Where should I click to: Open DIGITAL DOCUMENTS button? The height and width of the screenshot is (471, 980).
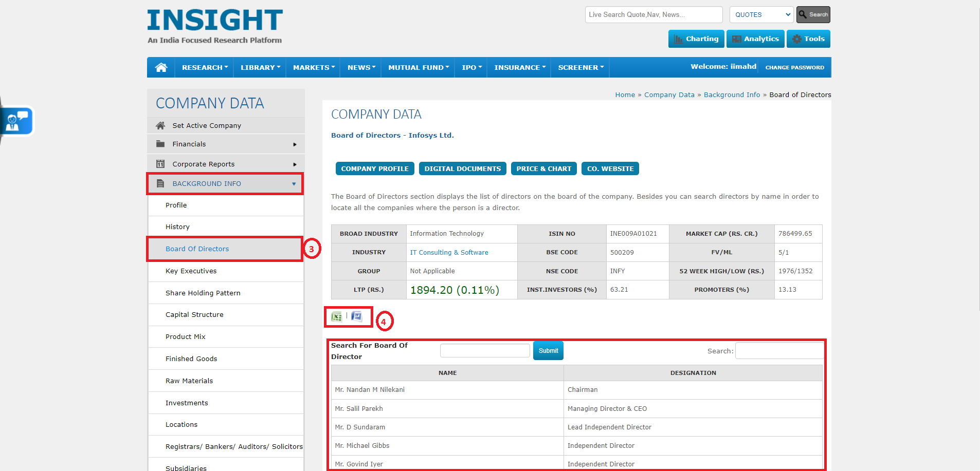tap(463, 168)
